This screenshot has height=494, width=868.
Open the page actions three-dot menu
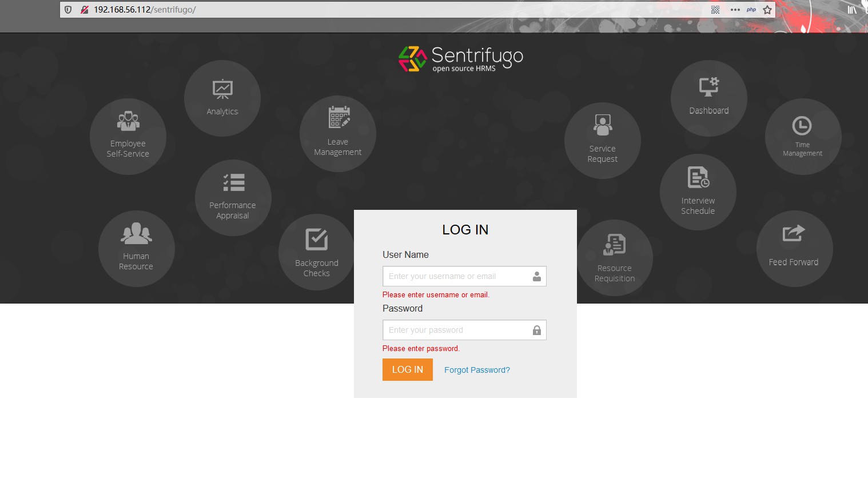coord(735,10)
